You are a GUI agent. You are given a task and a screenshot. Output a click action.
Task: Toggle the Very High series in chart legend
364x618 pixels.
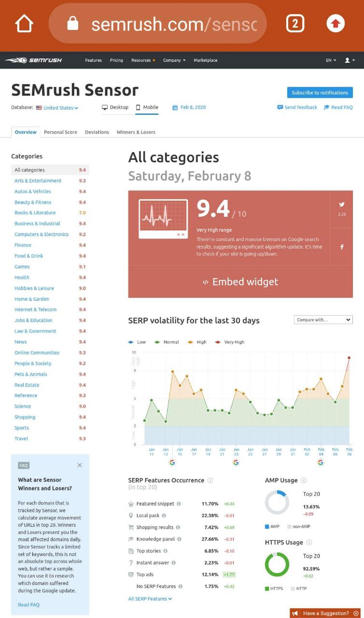[x=230, y=342]
